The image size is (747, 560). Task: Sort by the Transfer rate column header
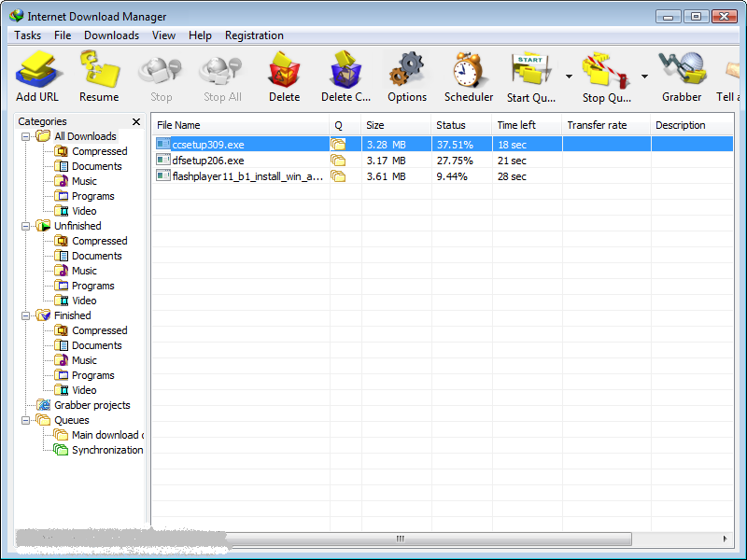pyautogui.click(x=606, y=125)
